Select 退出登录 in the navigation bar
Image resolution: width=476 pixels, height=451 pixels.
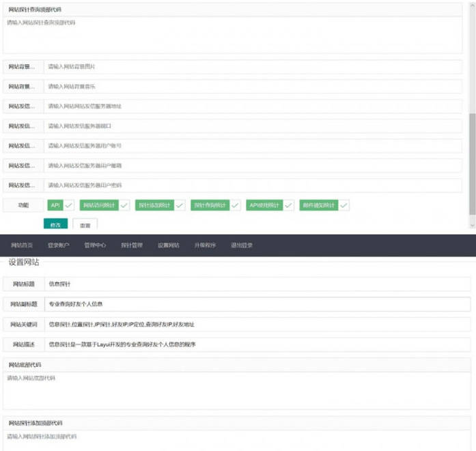242,245
